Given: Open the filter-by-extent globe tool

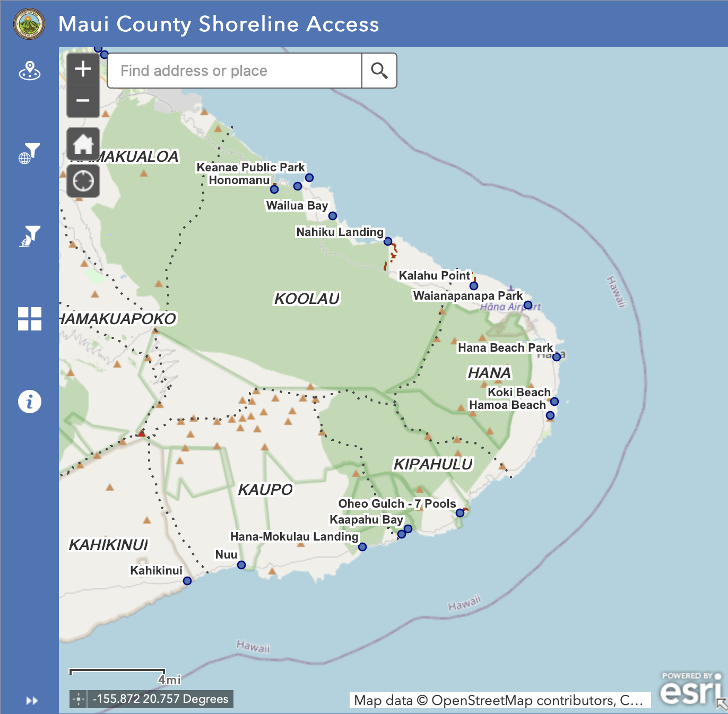Looking at the screenshot, I should tap(30, 154).
